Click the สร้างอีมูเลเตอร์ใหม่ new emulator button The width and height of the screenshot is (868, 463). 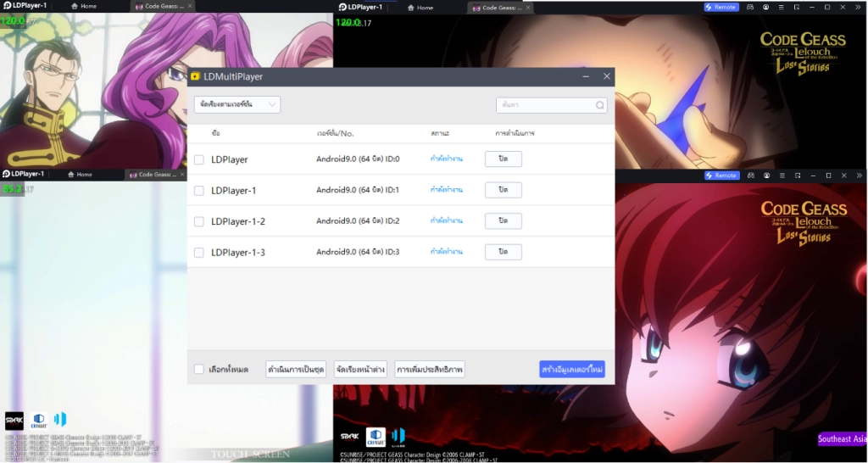(x=572, y=369)
